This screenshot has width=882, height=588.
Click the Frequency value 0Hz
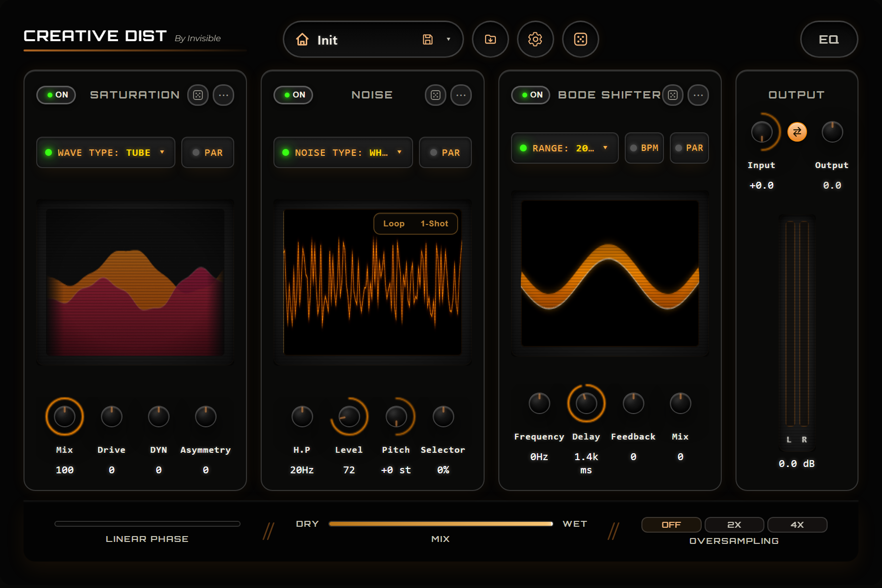click(x=539, y=457)
